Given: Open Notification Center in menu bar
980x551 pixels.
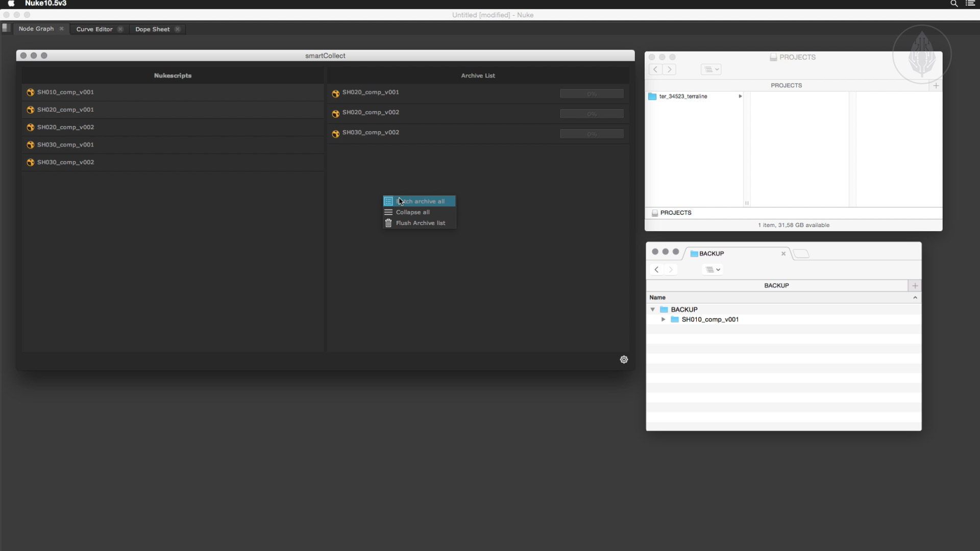Looking at the screenshot, I should coord(970,4).
